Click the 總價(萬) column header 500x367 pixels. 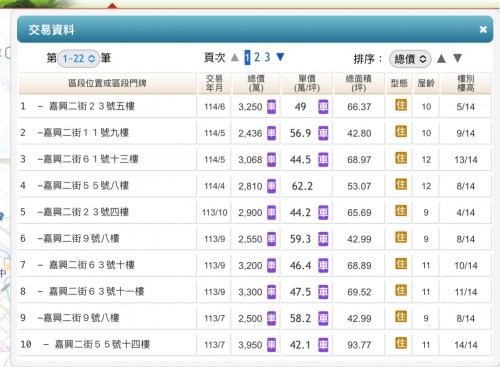[x=256, y=83]
